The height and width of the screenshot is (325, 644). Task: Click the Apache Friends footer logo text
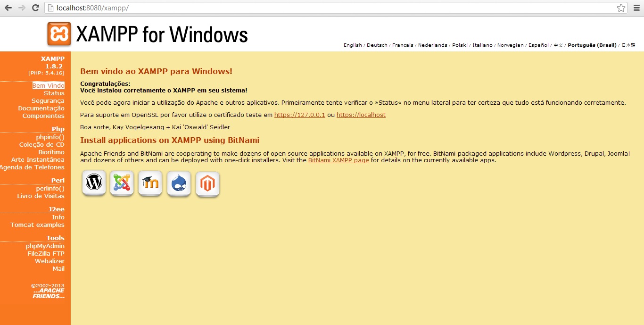pyautogui.click(x=49, y=293)
